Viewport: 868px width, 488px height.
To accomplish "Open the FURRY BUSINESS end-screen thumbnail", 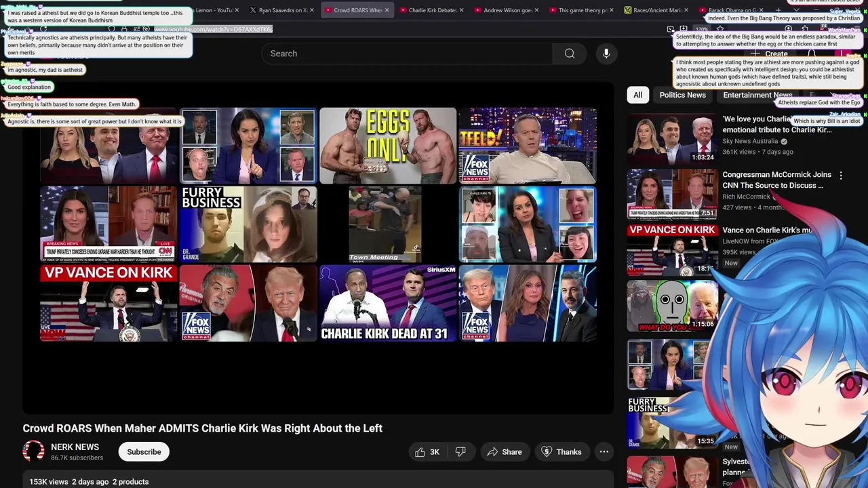I will click(x=248, y=224).
